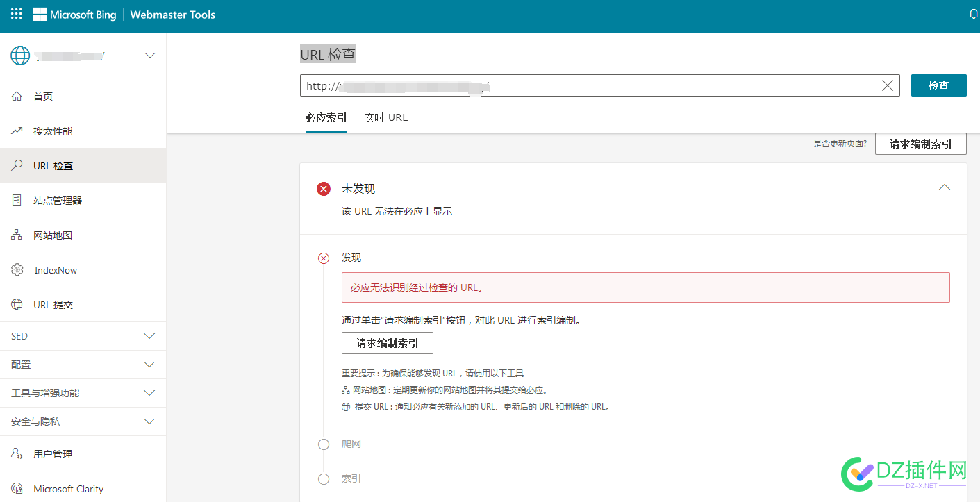980x502 pixels.
Task: Click the home icon beside 首页
Action: pos(17,96)
